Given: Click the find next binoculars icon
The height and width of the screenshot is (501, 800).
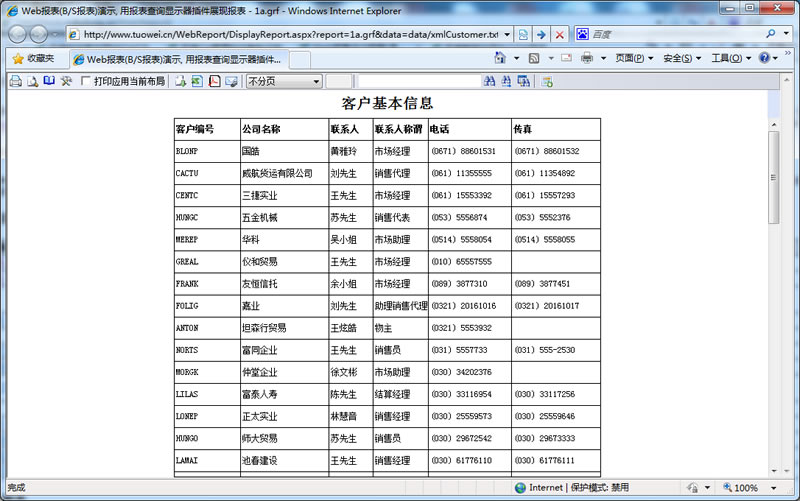Looking at the screenshot, I should pos(506,81).
